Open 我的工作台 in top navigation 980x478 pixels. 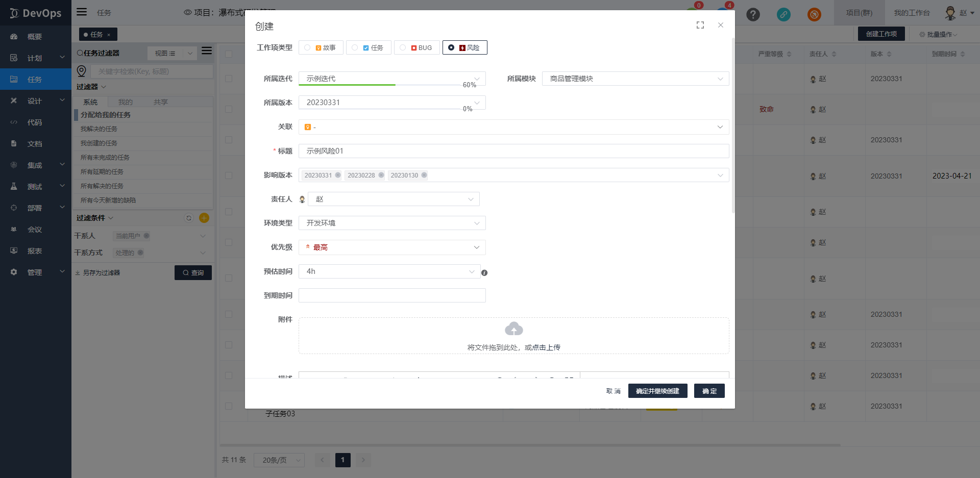[912, 13]
